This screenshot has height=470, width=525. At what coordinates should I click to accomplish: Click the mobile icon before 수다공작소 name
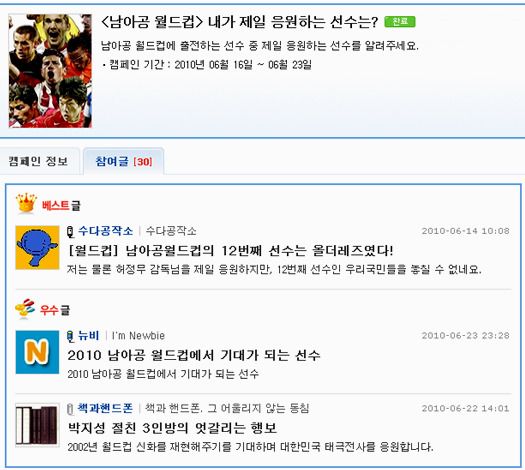(70, 232)
